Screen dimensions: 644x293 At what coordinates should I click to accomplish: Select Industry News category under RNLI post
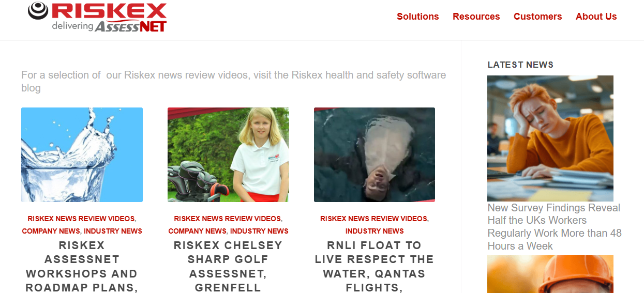coord(375,231)
